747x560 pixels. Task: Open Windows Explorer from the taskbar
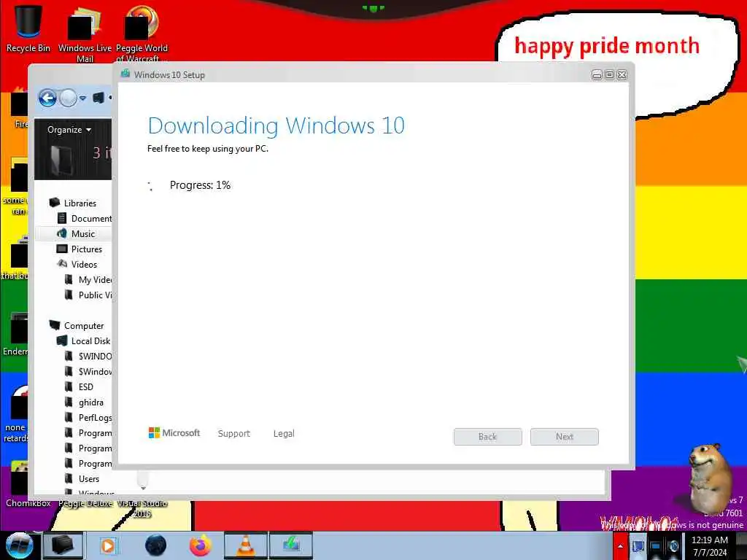(63, 545)
